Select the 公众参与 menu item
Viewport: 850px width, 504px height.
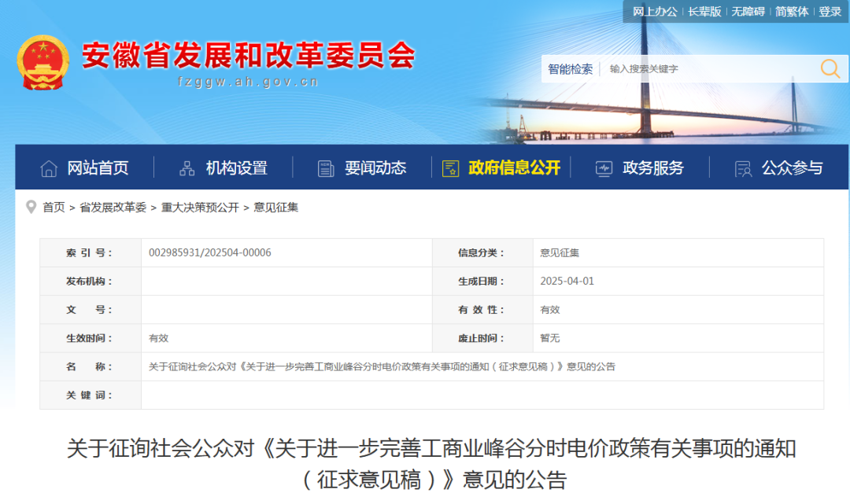click(792, 168)
